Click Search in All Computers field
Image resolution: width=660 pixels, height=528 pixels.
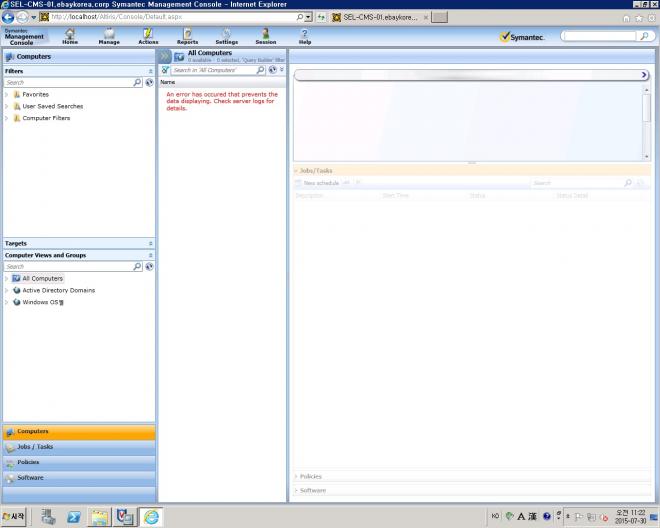[214, 70]
